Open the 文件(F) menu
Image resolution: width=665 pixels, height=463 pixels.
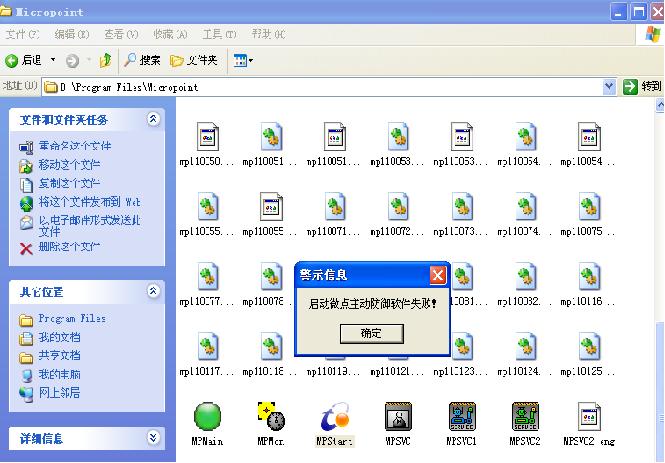click(22, 34)
